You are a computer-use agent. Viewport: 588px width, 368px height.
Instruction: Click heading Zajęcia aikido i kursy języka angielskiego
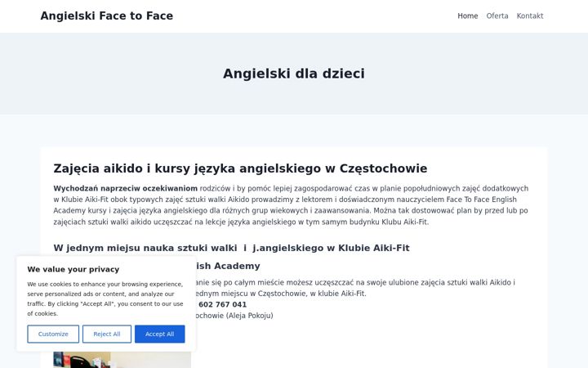click(240, 168)
